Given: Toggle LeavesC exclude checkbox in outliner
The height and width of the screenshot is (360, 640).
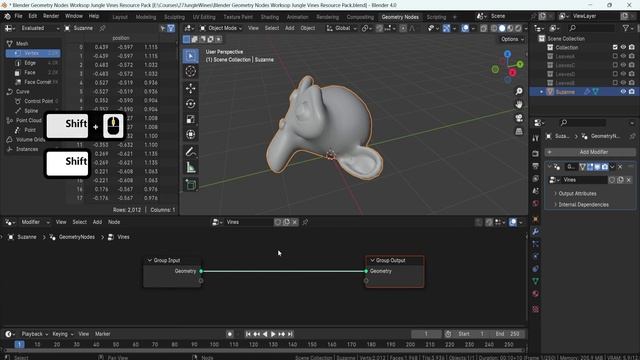Looking at the screenshot, I should point(615,65).
